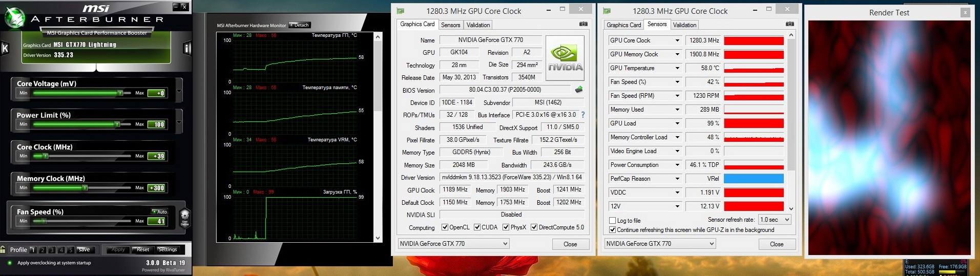Toggle the PhysX checkbox
980x276 pixels.
click(506, 227)
